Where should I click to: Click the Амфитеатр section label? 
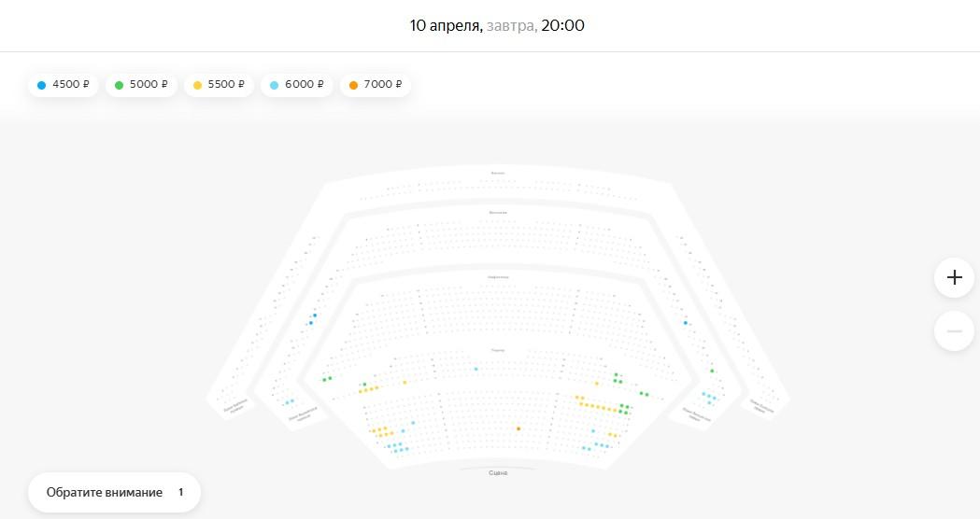pos(498,277)
